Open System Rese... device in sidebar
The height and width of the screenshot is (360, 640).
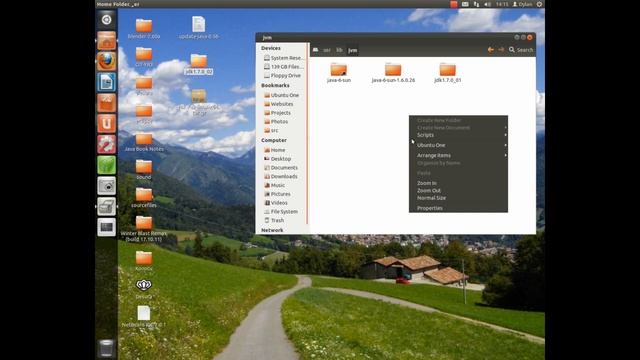click(x=283, y=58)
